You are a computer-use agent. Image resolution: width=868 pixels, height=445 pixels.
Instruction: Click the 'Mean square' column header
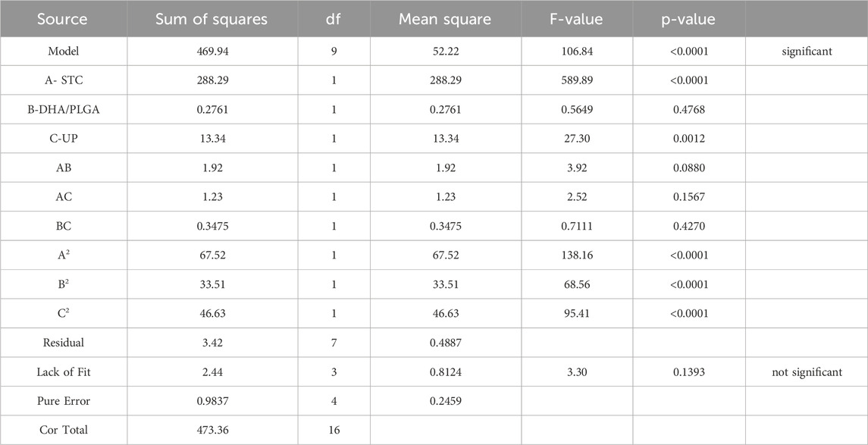click(x=445, y=19)
